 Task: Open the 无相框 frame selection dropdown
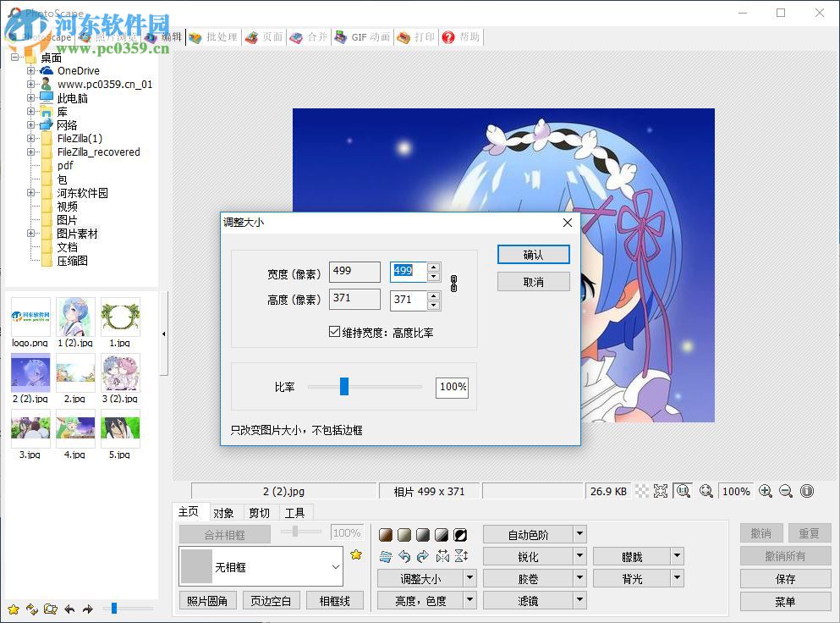pos(336,565)
